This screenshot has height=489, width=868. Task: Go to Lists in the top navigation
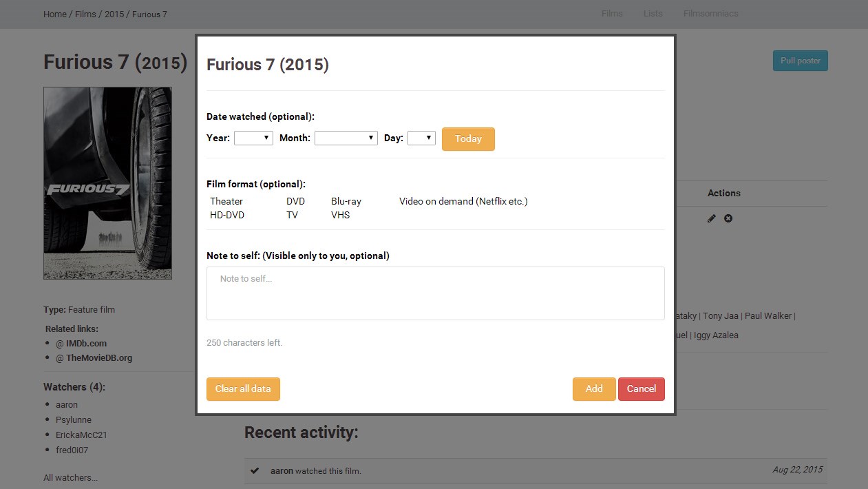click(x=653, y=13)
